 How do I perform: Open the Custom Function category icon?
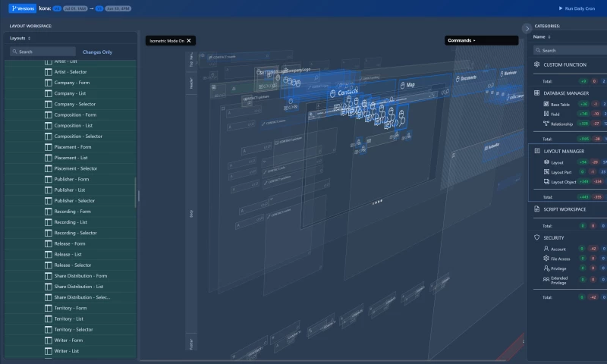pos(537,64)
